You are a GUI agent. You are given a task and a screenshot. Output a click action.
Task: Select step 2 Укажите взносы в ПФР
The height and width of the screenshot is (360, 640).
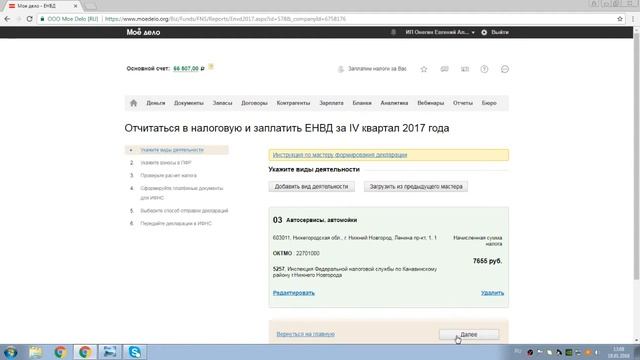coord(166,162)
